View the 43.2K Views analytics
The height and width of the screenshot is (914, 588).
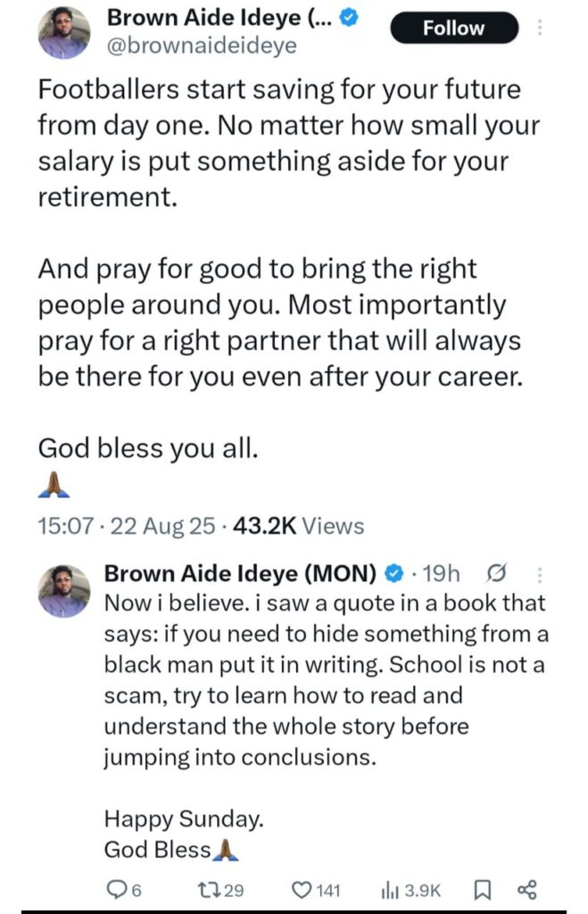pos(298,526)
